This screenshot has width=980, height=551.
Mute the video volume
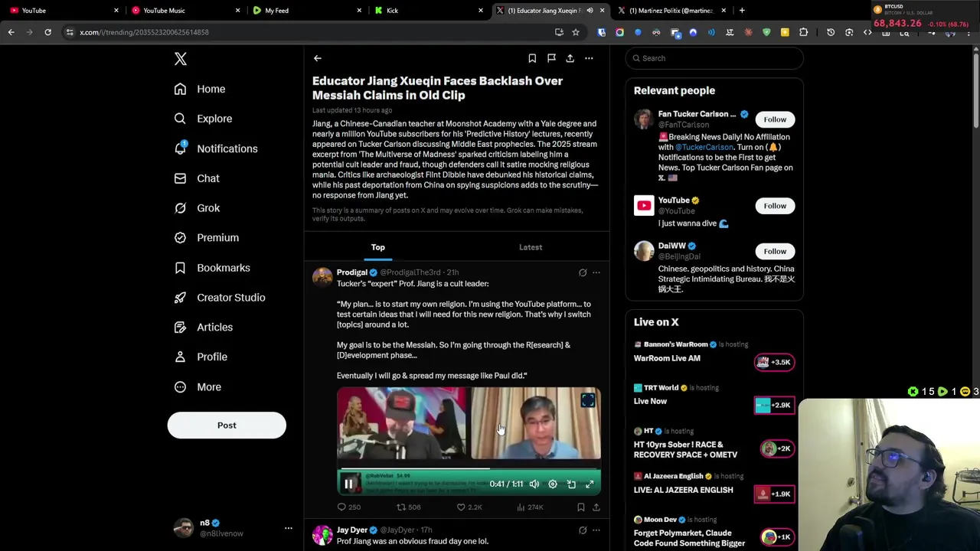point(534,484)
